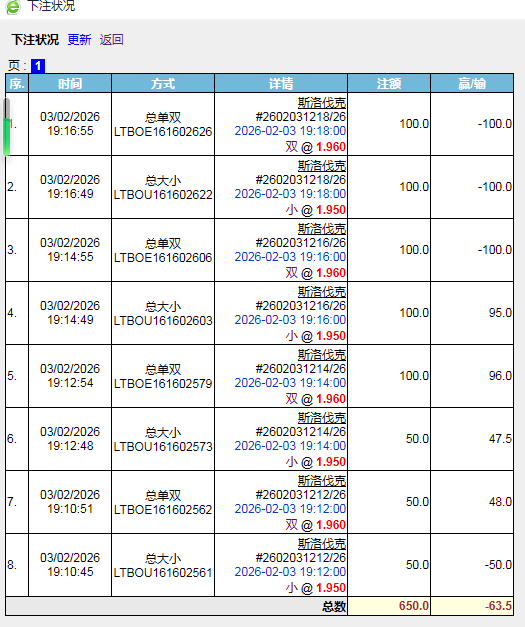Image resolution: width=525 pixels, height=627 pixels.
Task: Click time 19:14:55 in row 3
Action: pyautogui.click(x=70, y=257)
